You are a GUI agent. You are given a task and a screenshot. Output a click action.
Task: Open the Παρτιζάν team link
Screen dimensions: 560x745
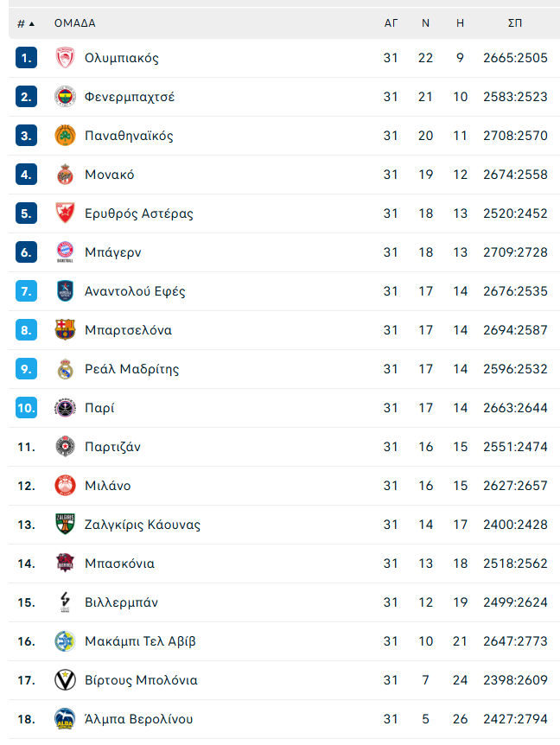[112, 447]
